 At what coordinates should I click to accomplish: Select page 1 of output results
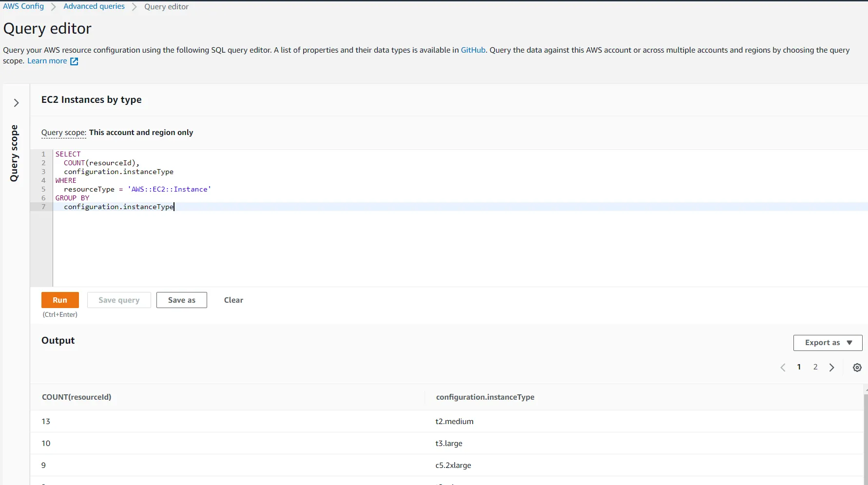(799, 367)
